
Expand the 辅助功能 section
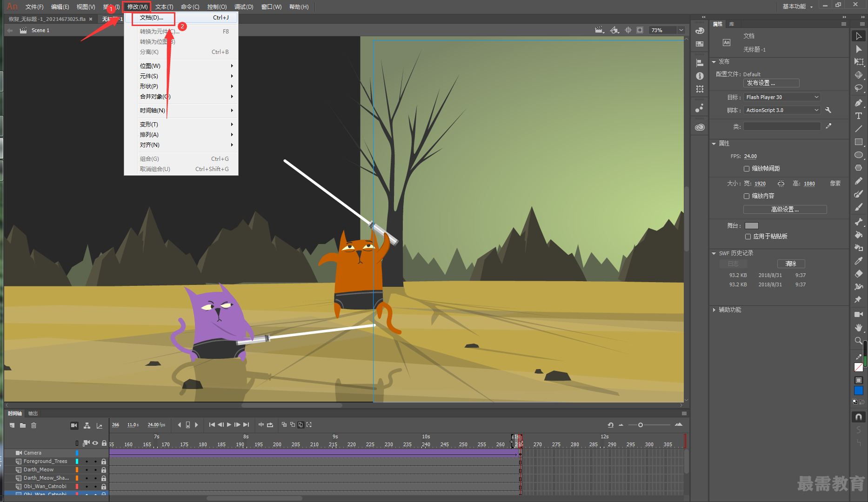[714, 310]
